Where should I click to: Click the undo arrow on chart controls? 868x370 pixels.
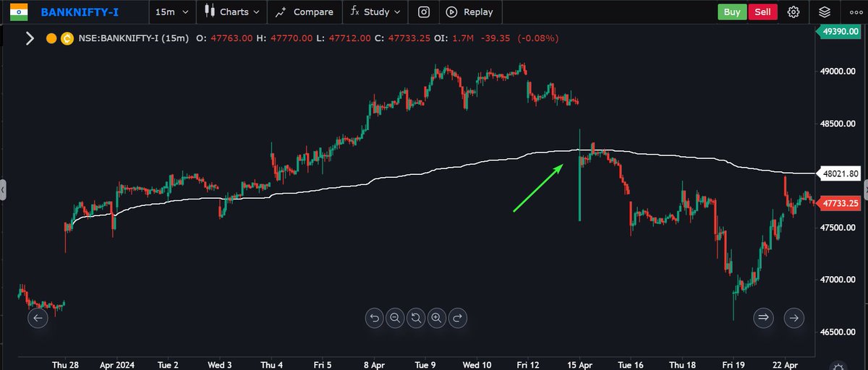click(x=374, y=317)
